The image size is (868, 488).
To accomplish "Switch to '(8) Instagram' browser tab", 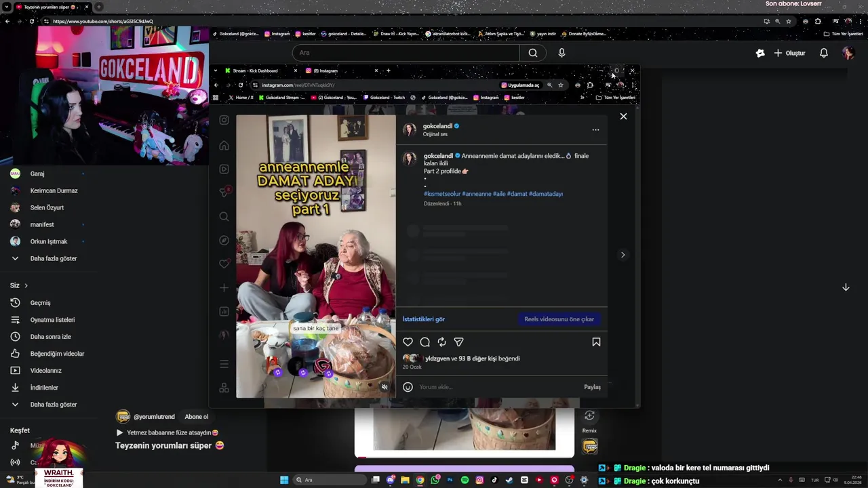I will pyautogui.click(x=340, y=70).
